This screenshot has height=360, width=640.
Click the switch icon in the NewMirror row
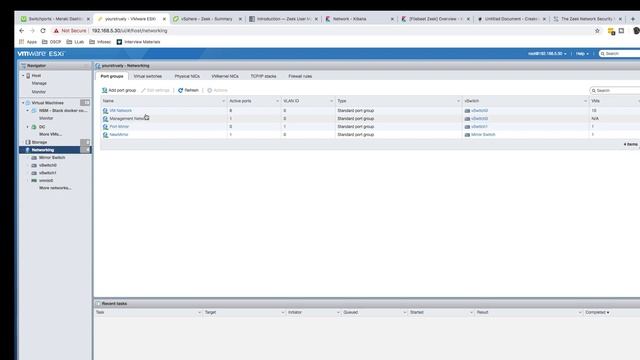pyautogui.click(x=467, y=135)
